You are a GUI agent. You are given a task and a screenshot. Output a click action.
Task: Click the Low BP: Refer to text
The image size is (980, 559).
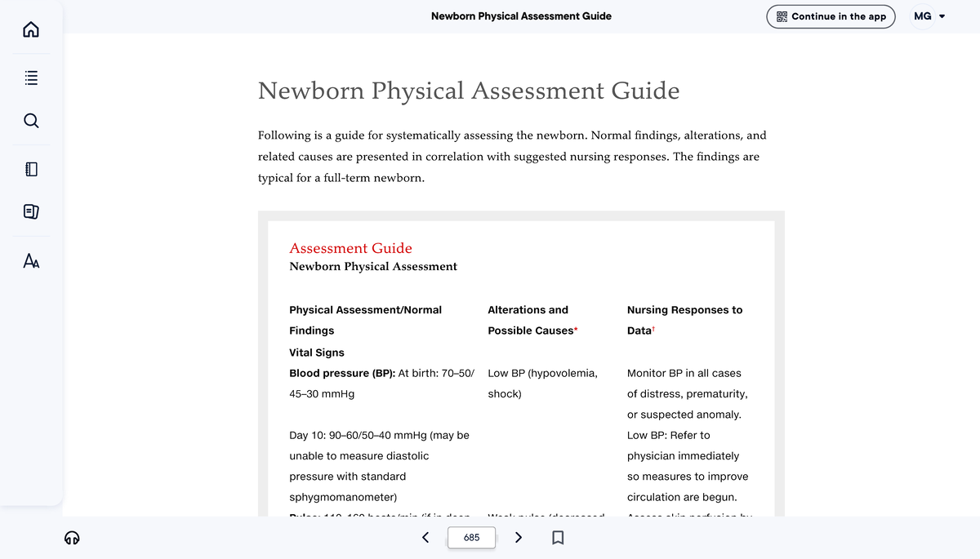pos(669,435)
